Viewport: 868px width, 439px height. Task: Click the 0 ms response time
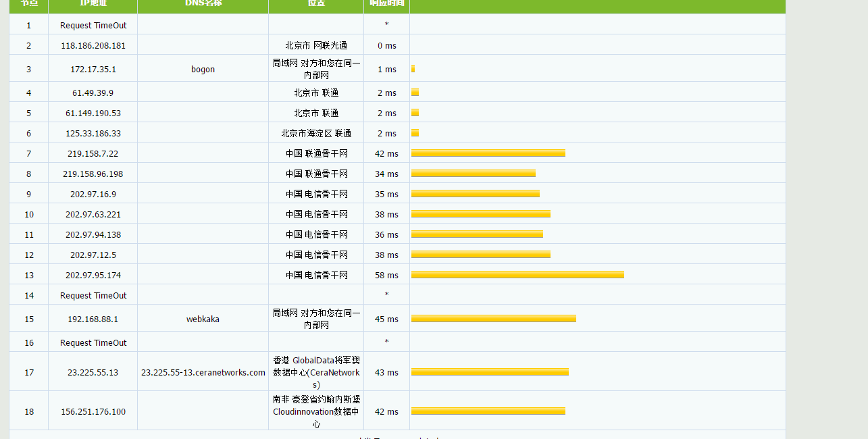[386, 45]
